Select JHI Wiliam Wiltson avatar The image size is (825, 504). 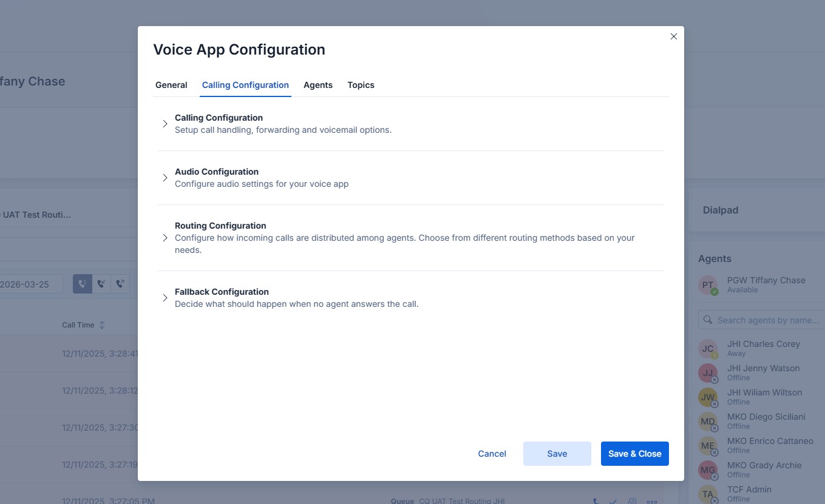(x=708, y=397)
